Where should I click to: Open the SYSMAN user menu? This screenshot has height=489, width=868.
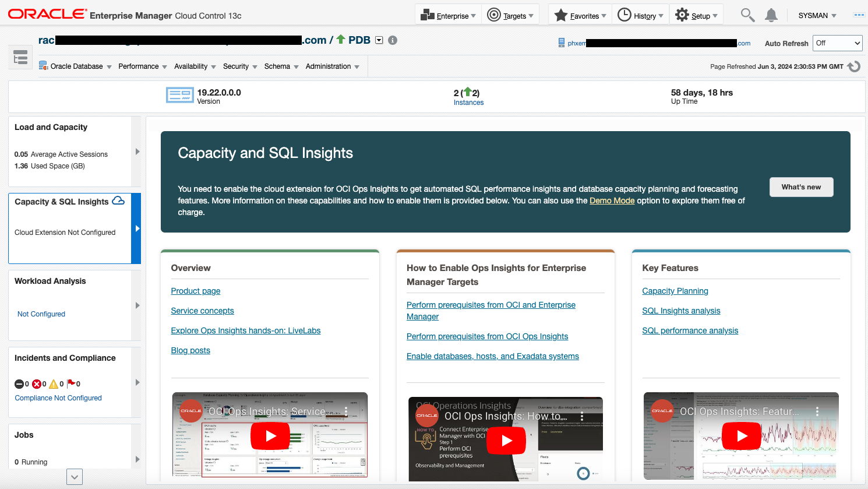pyautogui.click(x=817, y=16)
